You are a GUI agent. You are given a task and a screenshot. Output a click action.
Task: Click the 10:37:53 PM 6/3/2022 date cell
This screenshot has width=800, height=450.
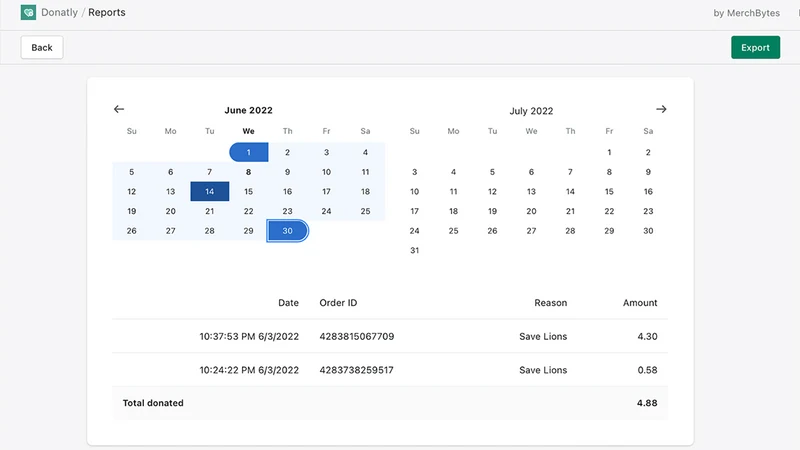(249, 336)
